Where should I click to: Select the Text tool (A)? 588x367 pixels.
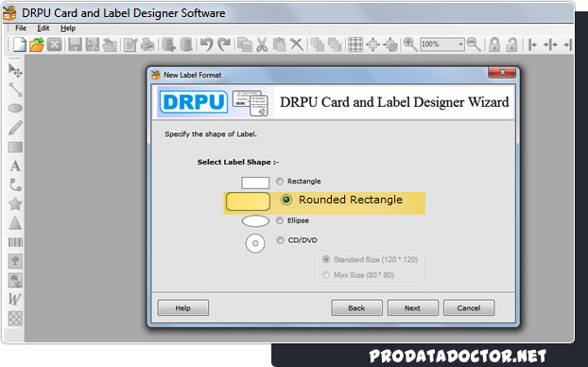click(15, 166)
